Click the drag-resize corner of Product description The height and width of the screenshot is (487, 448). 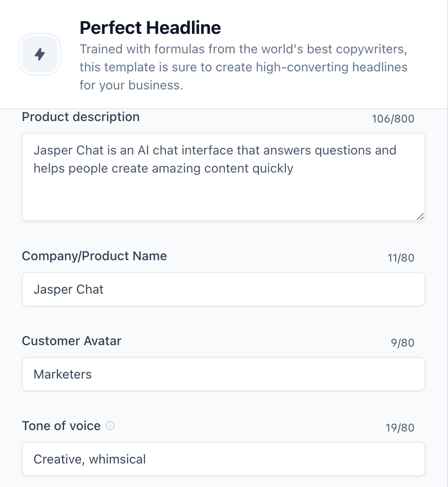(x=421, y=217)
